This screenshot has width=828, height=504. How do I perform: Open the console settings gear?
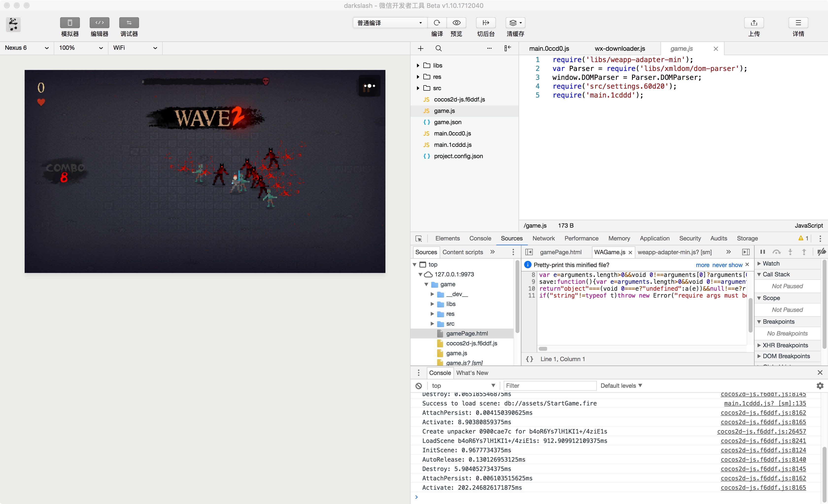pos(820,386)
